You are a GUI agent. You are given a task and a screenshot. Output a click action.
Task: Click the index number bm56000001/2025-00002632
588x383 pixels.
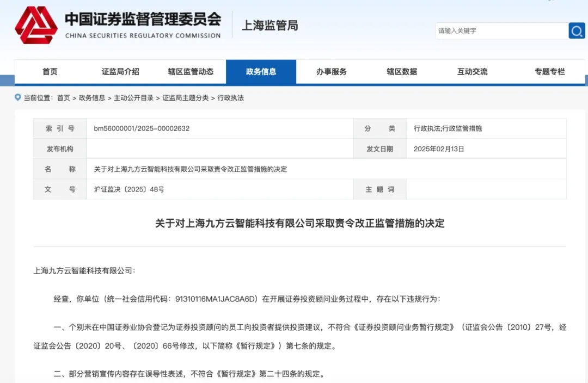point(142,128)
